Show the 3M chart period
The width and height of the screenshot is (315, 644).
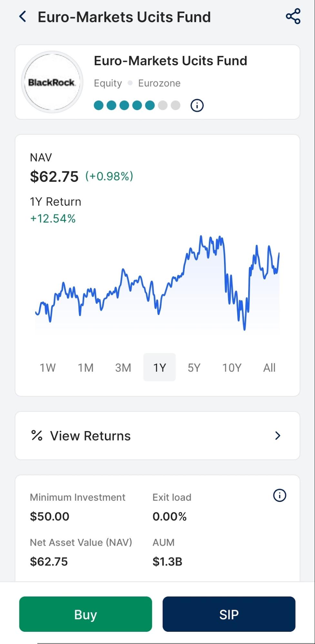(x=123, y=368)
